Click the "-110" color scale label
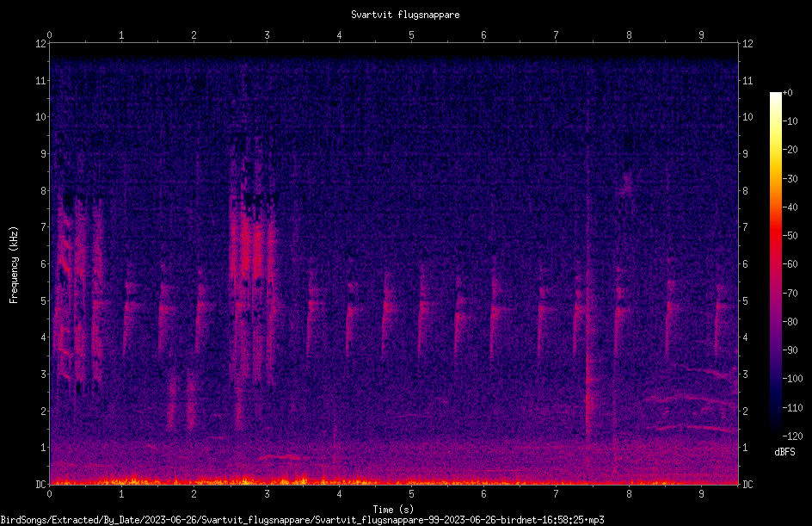 [792, 408]
